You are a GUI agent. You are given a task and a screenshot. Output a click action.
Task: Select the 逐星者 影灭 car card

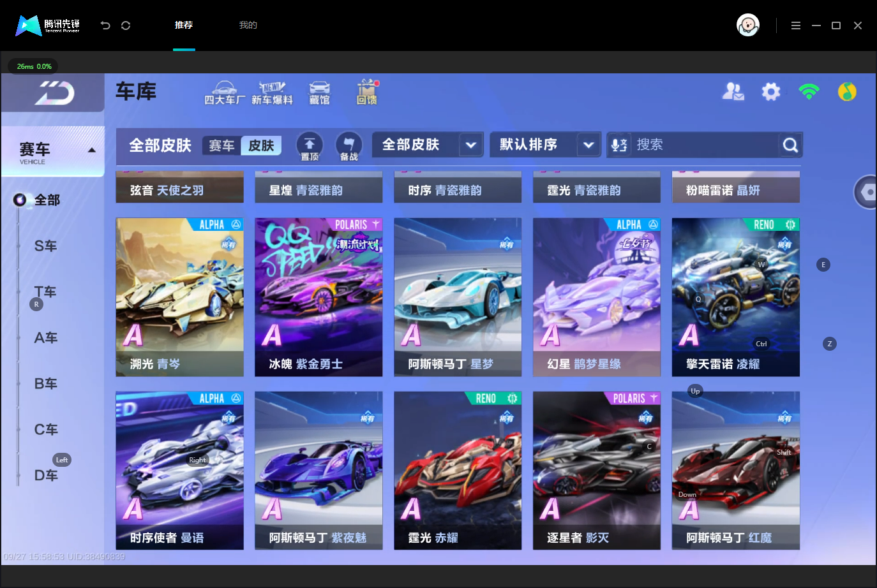tap(597, 471)
